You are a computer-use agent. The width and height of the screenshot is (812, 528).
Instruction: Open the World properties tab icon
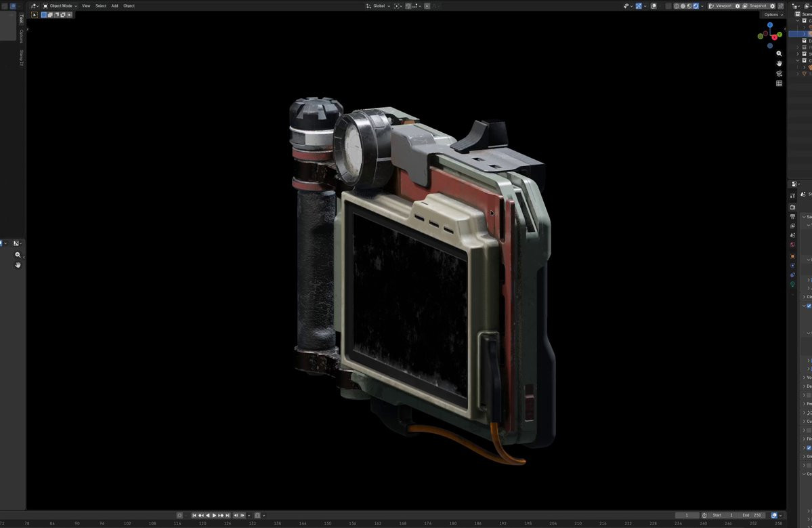[x=792, y=245]
